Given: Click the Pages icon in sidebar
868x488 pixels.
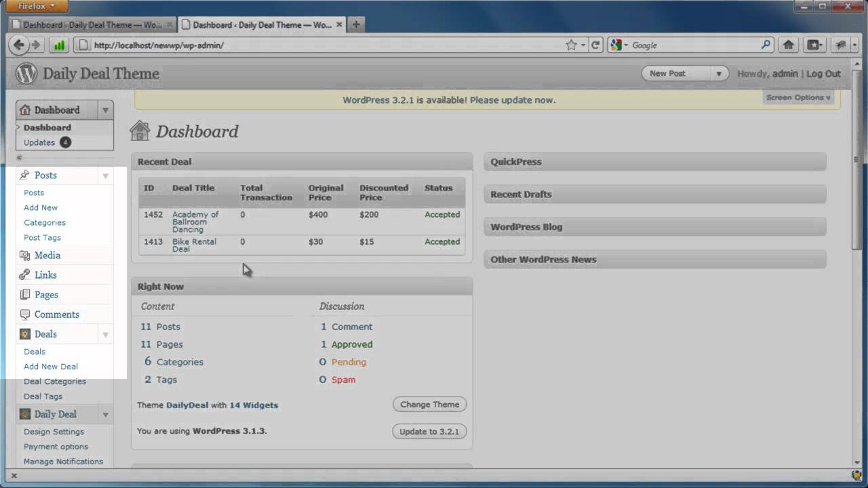Looking at the screenshot, I should click(25, 295).
